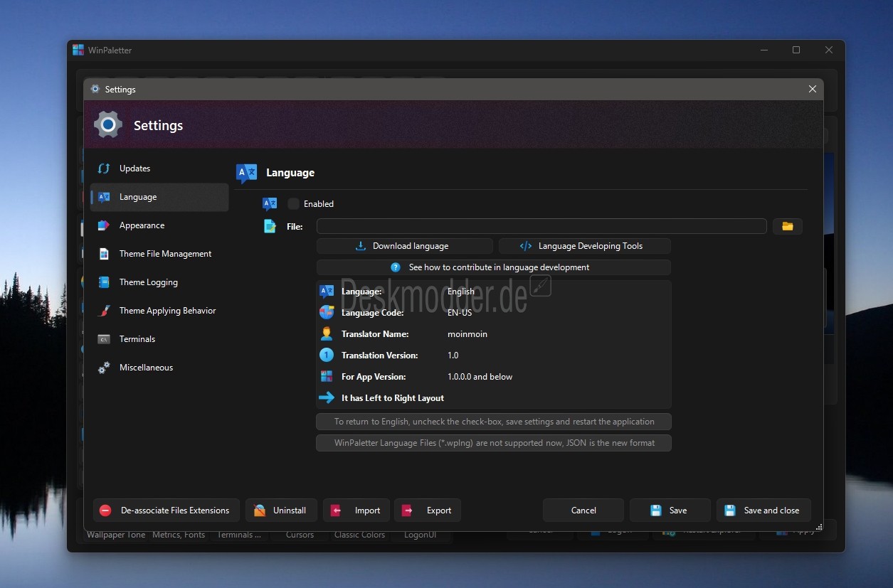Click De-associate Files Extensions button

coord(167,511)
